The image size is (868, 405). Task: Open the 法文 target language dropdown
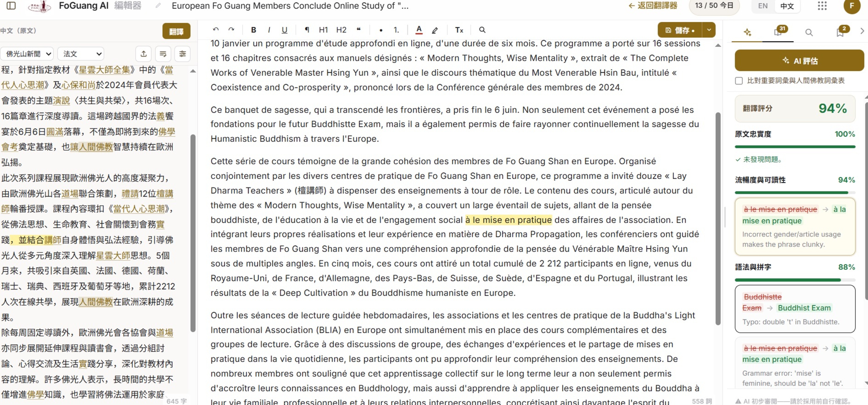point(81,53)
